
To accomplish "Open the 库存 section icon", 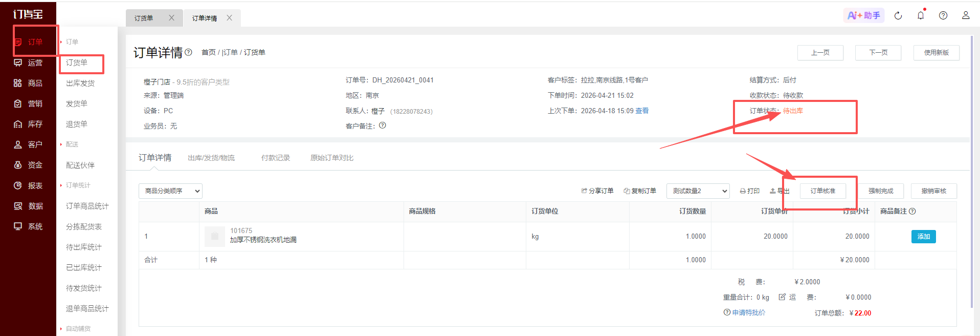I will (18, 124).
